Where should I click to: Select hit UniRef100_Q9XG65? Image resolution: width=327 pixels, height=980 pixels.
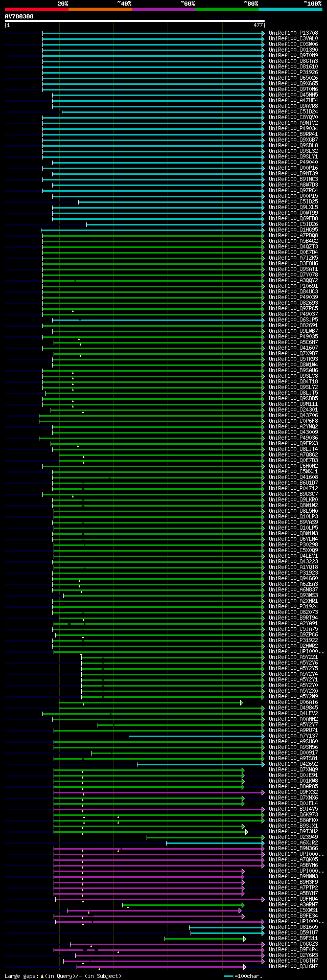click(293, 84)
